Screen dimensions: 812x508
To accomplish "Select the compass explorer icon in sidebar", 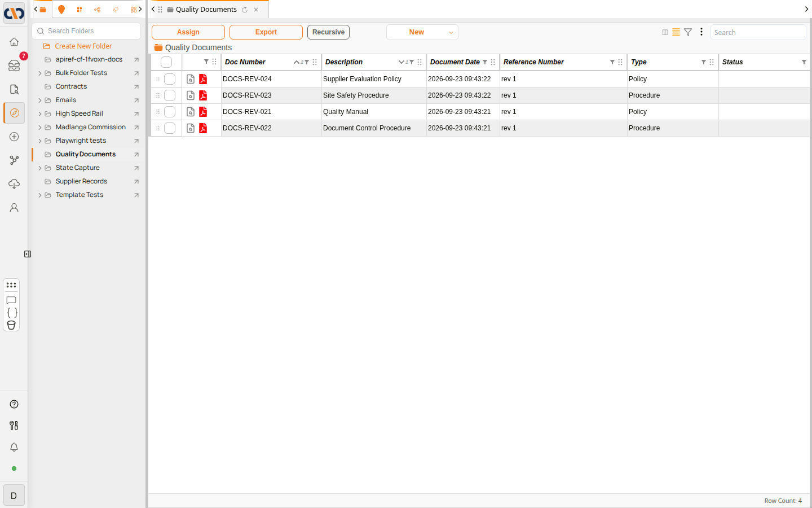I will (x=14, y=113).
